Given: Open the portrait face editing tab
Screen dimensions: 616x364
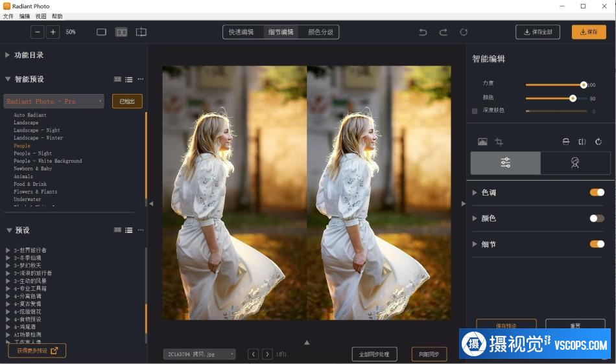Looking at the screenshot, I should pyautogui.click(x=575, y=163).
